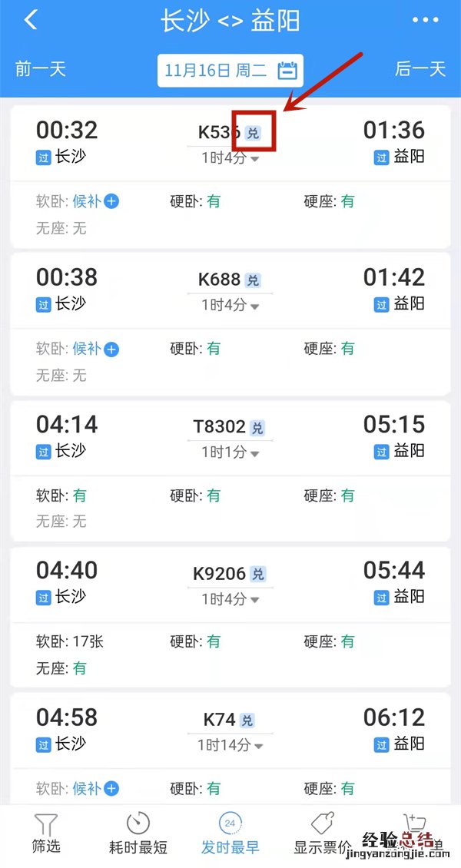Open the three-dot more menu
Viewport: 461px width, 868px height.
[x=425, y=21]
